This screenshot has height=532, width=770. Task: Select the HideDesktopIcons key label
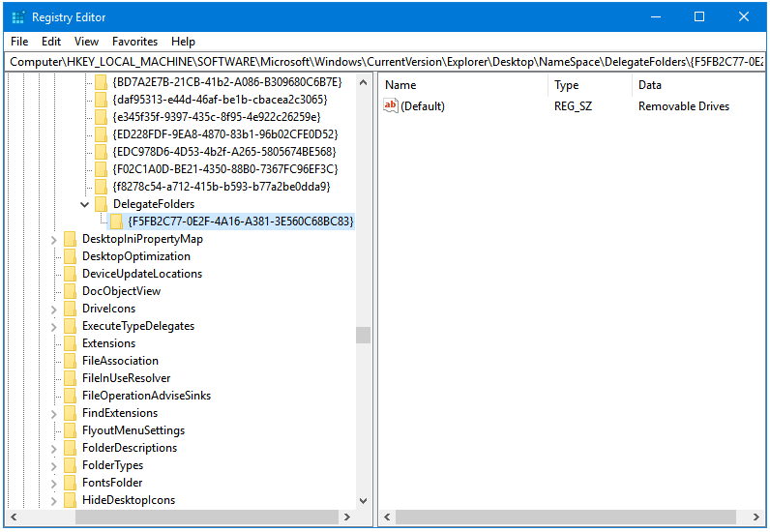129,500
